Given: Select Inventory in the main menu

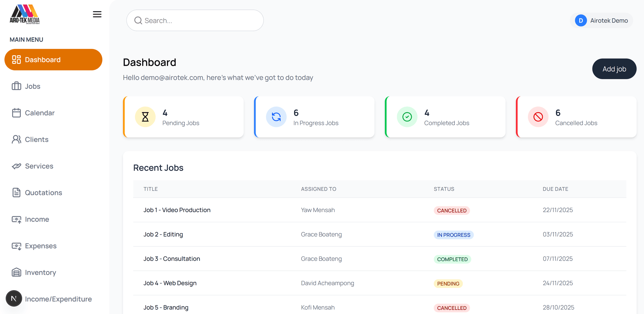Looking at the screenshot, I should click(40, 272).
